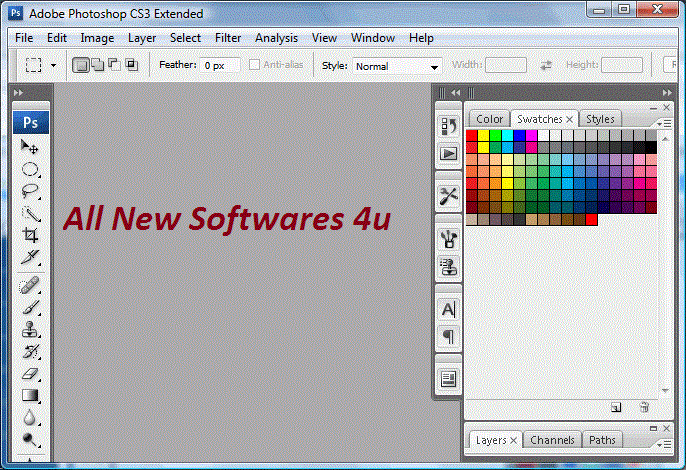Create new swatch of foreground color

coord(616,407)
